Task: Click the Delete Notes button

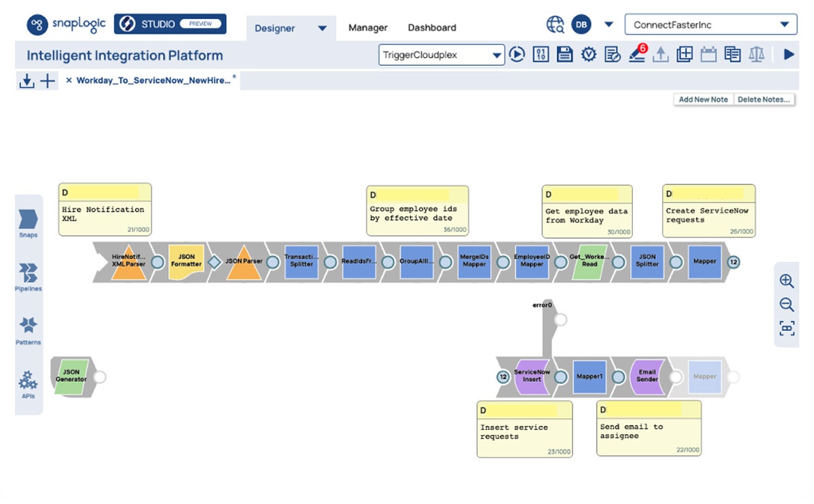Action: pos(764,99)
